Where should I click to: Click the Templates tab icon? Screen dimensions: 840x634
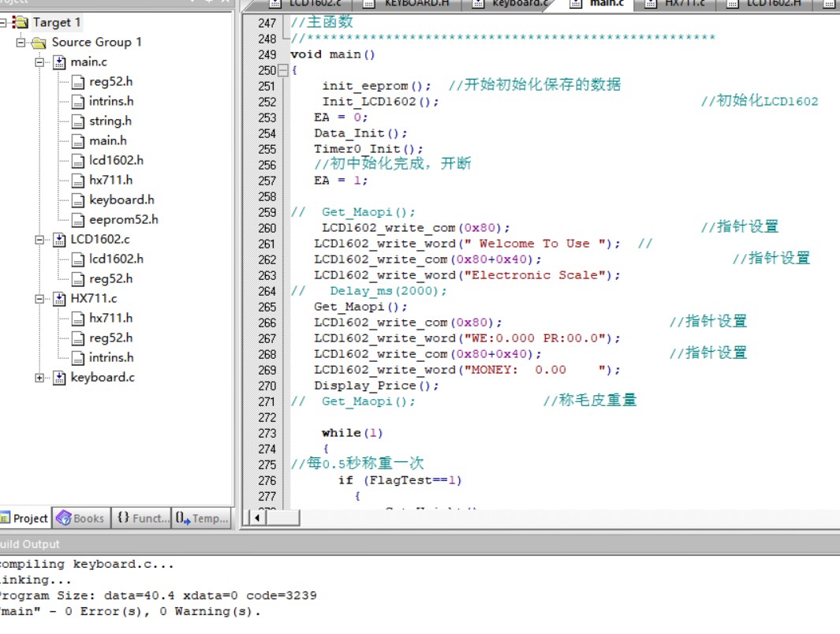tap(183, 518)
